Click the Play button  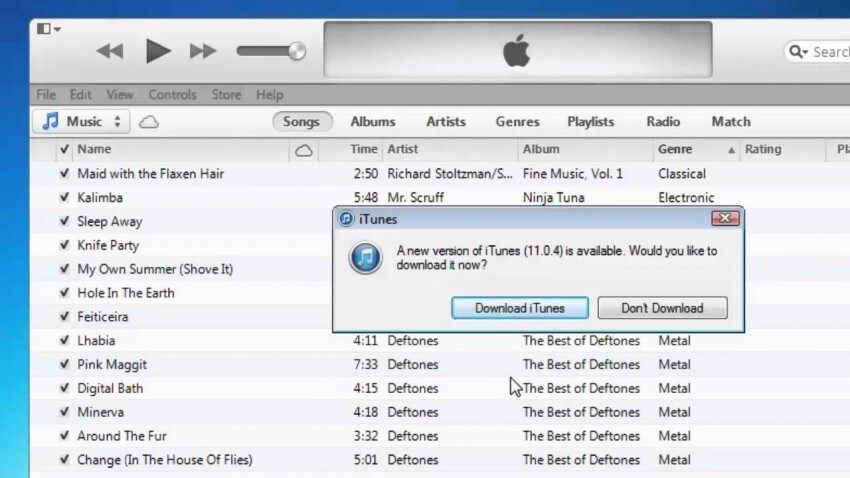point(158,51)
